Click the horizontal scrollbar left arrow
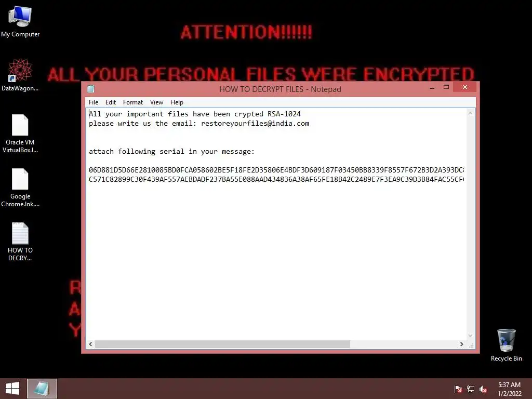The height and width of the screenshot is (399, 532). (x=90, y=344)
